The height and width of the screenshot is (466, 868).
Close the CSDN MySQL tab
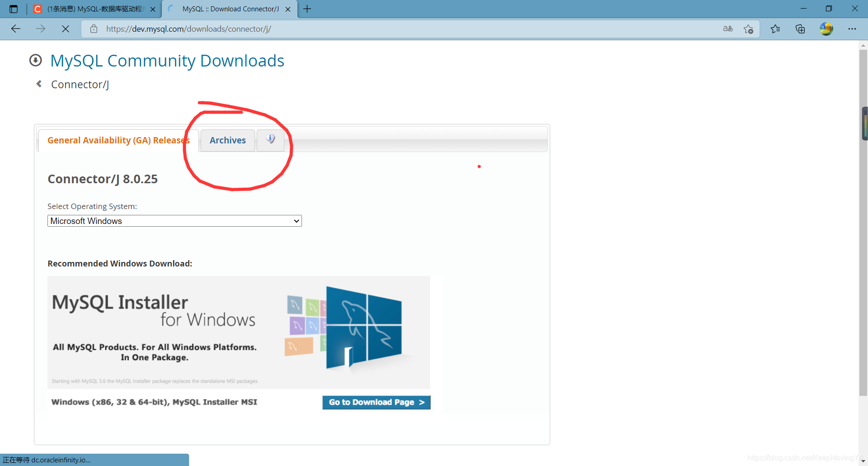153,9
